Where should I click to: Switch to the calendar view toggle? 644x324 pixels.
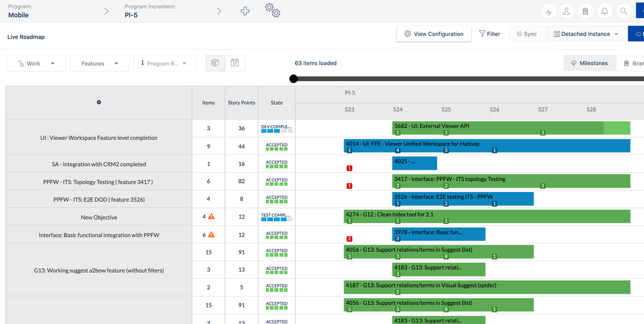coord(235,63)
